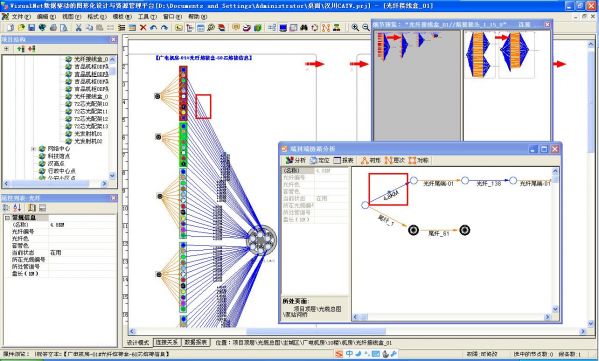Collapse the 常规信息 property group
This screenshot has height=361, width=599.
[x=7, y=217]
